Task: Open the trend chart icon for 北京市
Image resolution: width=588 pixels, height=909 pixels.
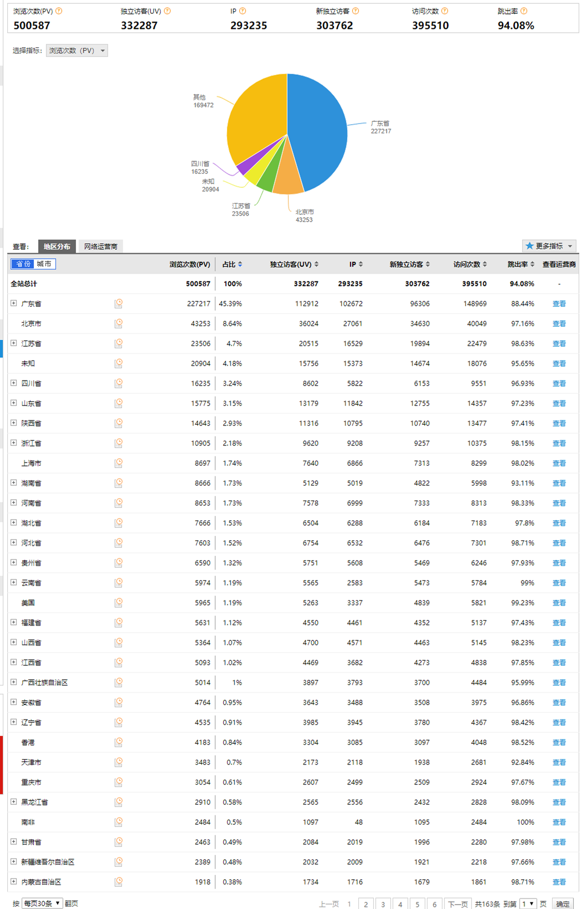Action: 118,323
